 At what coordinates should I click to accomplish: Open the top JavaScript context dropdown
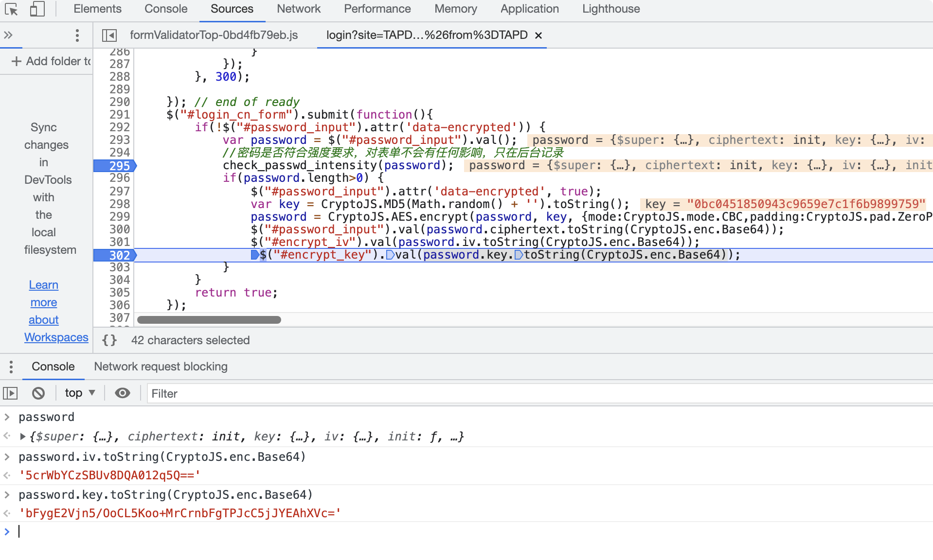tap(80, 393)
